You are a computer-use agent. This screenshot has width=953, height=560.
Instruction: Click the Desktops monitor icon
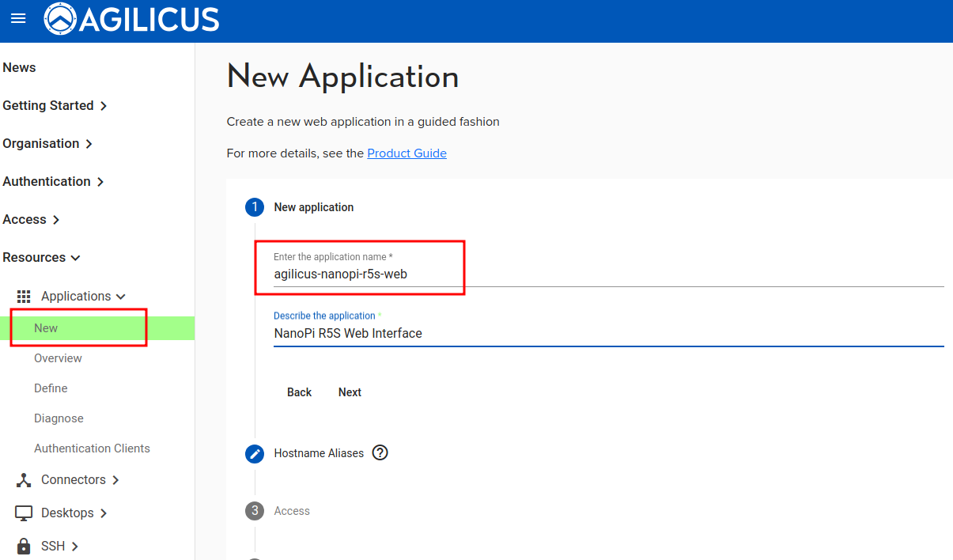point(24,513)
